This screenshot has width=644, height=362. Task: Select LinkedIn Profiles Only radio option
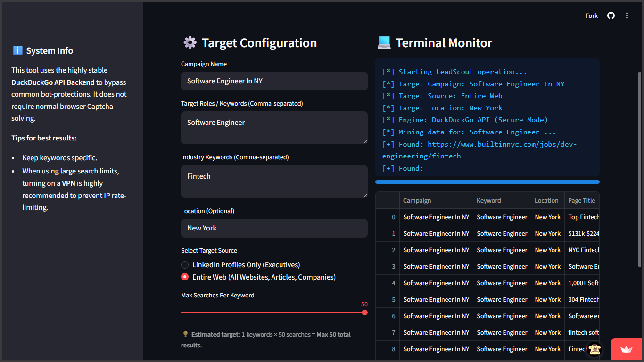coord(241,265)
